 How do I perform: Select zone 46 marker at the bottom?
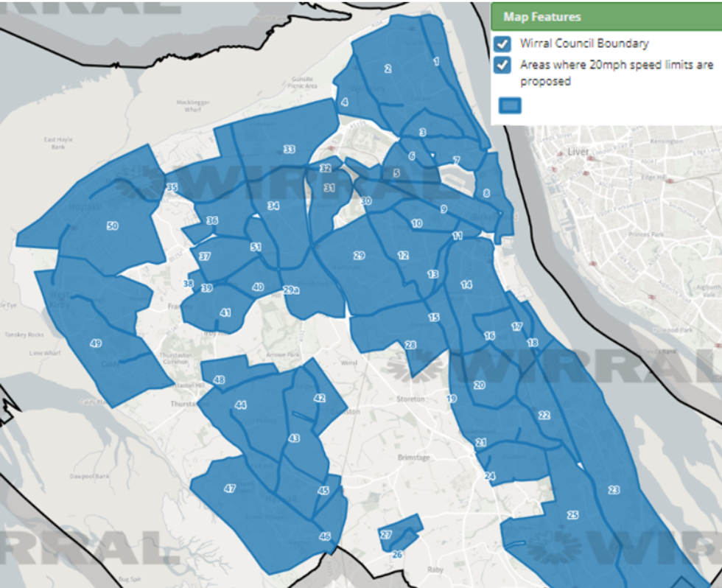coord(324,538)
